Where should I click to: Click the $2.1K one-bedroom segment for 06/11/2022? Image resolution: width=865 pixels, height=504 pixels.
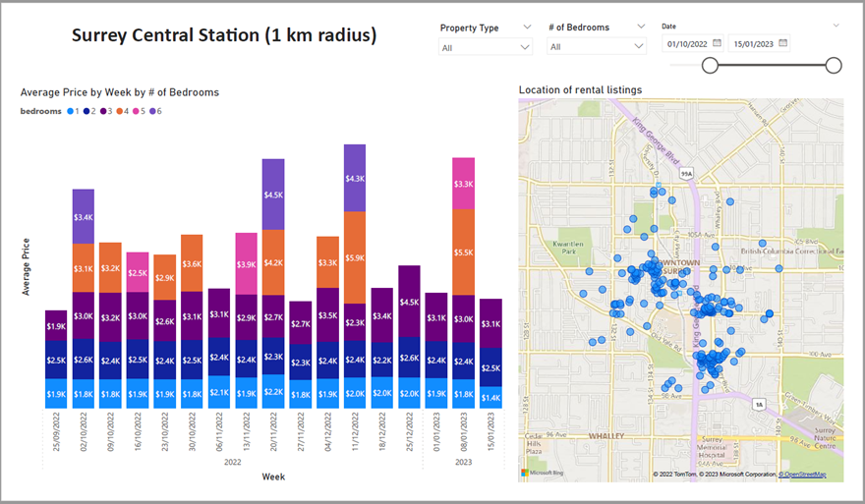219,392
